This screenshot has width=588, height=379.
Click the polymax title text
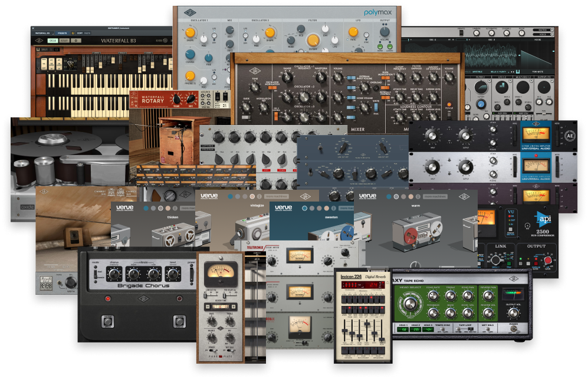[377, 12]
